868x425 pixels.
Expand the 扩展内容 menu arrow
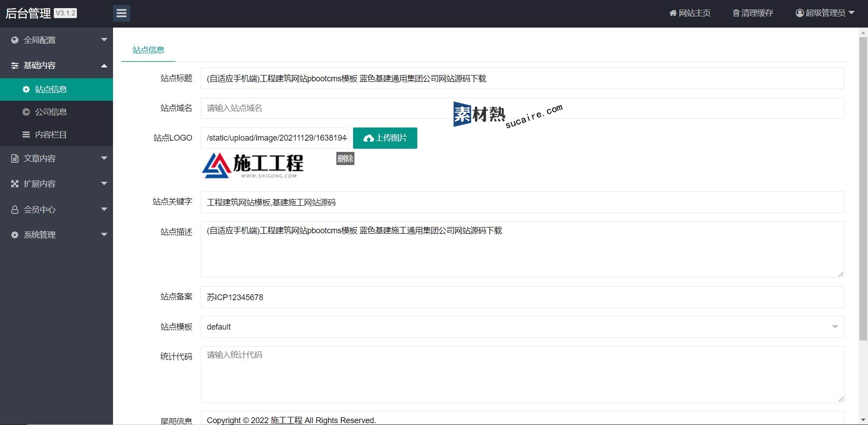104,184
